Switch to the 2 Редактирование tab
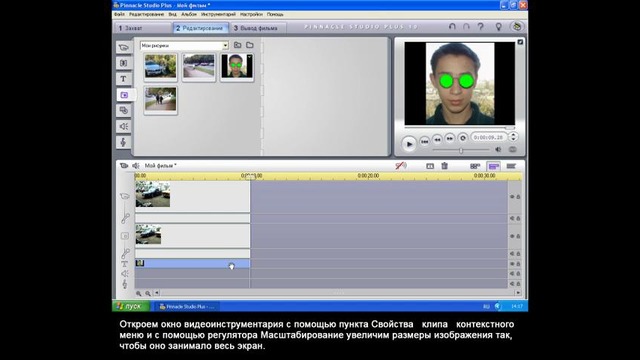The image size is (640, 360). (200, 28)
